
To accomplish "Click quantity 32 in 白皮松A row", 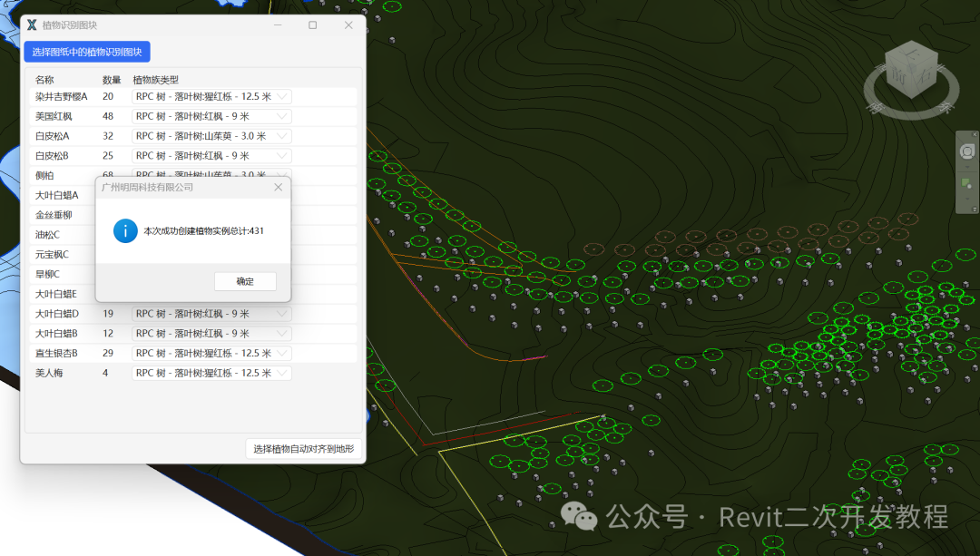I will pos(108,135).
